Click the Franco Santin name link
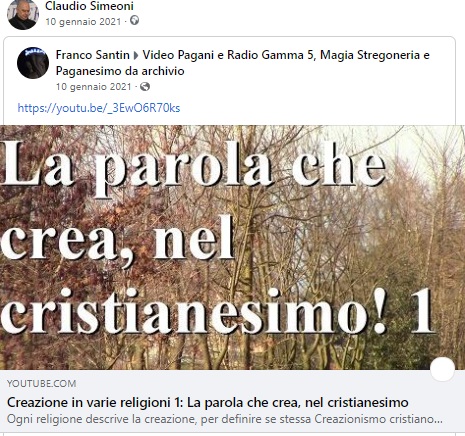465x436 pixels. pos(93,55)
